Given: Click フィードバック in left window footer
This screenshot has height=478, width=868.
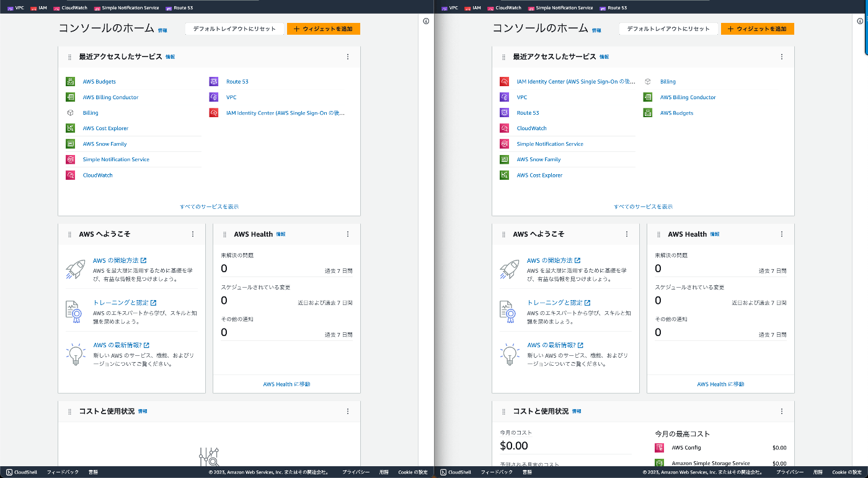Looking at the screenshot, I should tap(63, 472).
